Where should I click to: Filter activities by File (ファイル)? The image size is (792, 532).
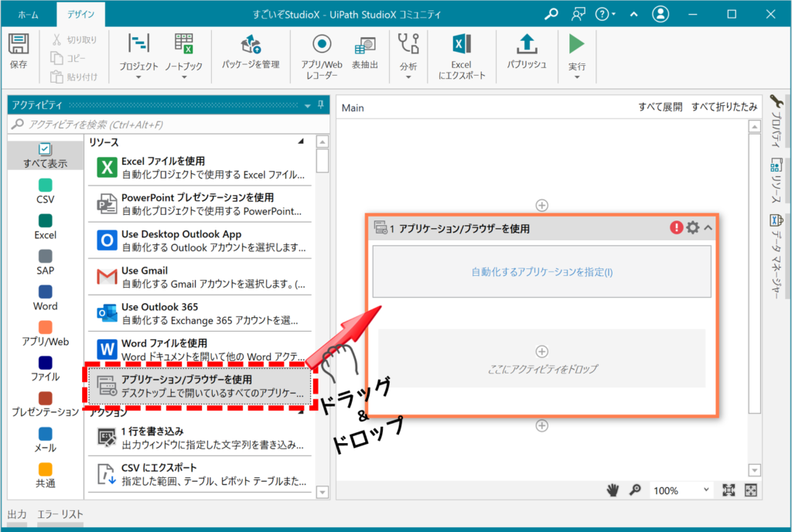[x=46, y=369]
